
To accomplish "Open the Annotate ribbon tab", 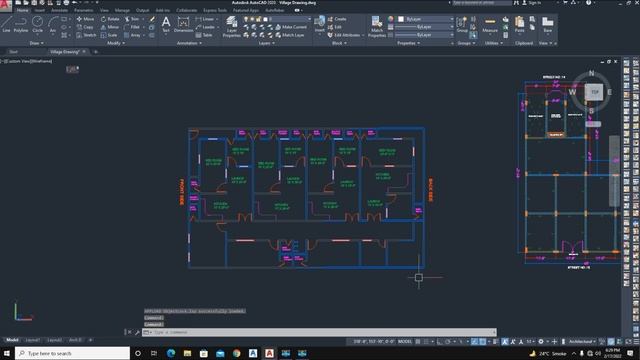I will coord(59,10).
